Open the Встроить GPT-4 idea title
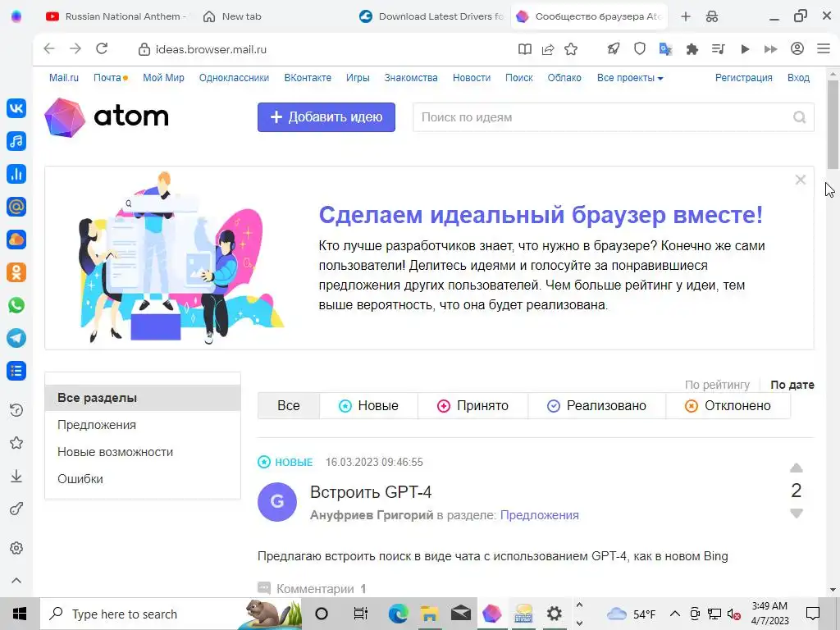This screenshot has height=630, width=840. tap(371, 492)
